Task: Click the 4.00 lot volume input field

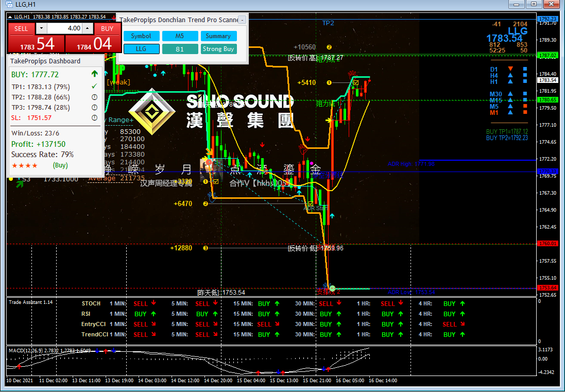Action: coord(64,28)
